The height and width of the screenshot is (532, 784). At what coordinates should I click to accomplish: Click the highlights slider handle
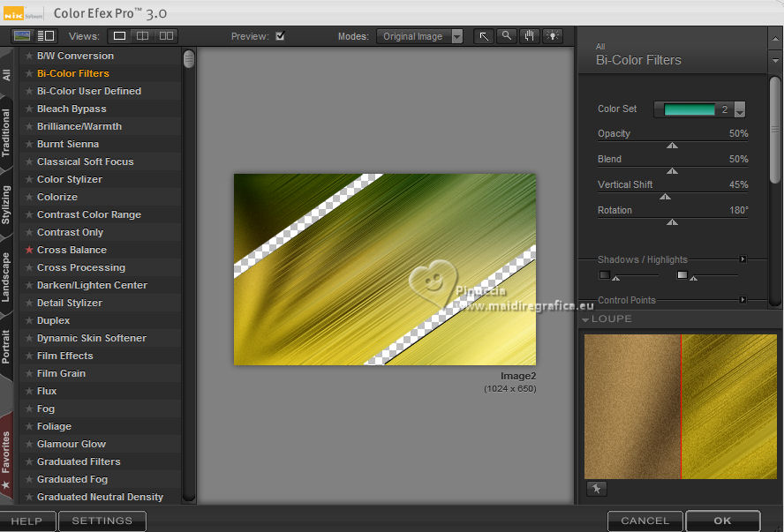pos(693,278)
